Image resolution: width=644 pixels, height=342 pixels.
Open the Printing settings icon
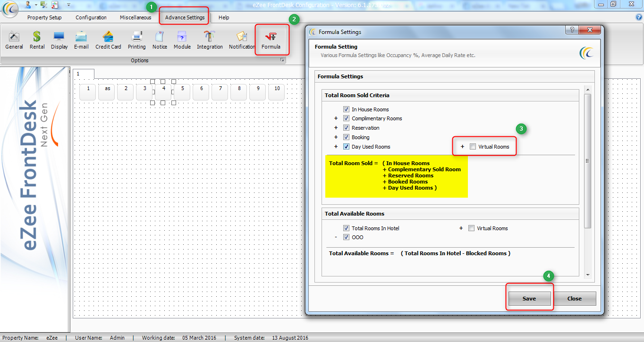coord(137,41)
